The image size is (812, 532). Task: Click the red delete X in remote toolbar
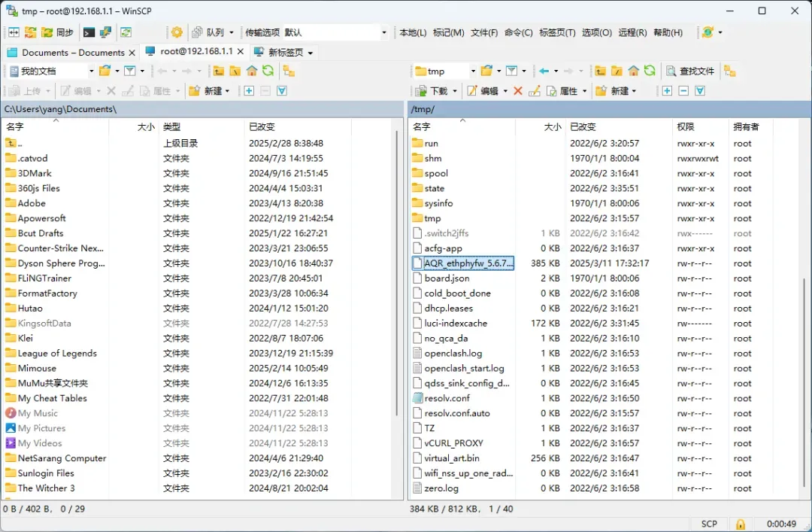518,91
